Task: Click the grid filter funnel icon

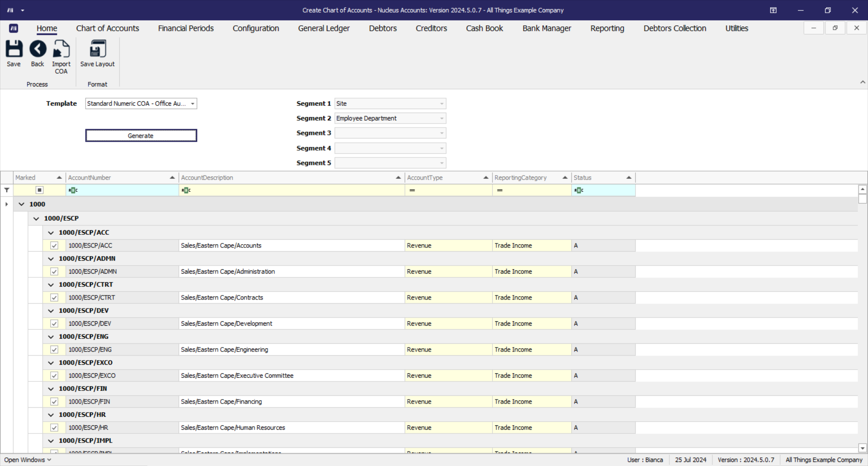Action: pos(7,190)
